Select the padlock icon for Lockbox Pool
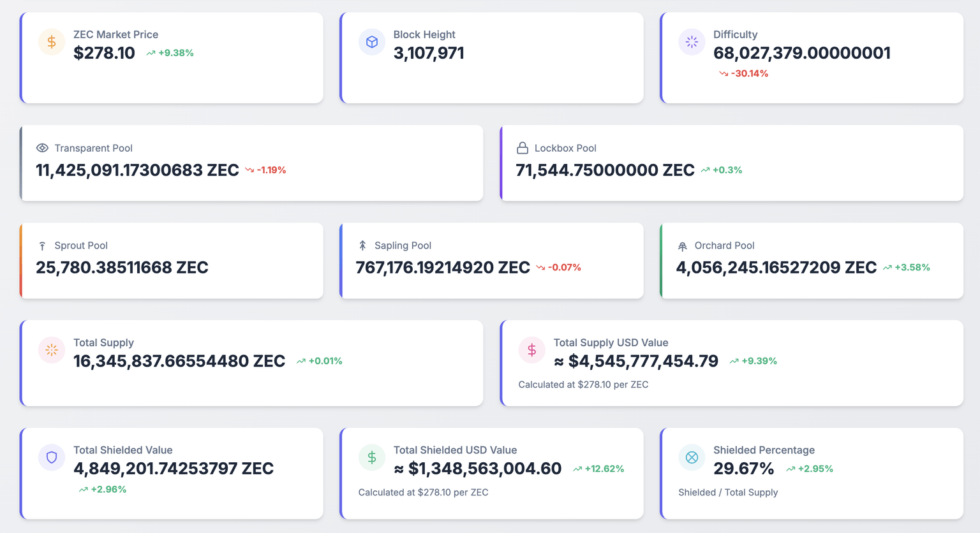Image resolution: width=980 pixels, height=533 pixels. coord(523,147)
